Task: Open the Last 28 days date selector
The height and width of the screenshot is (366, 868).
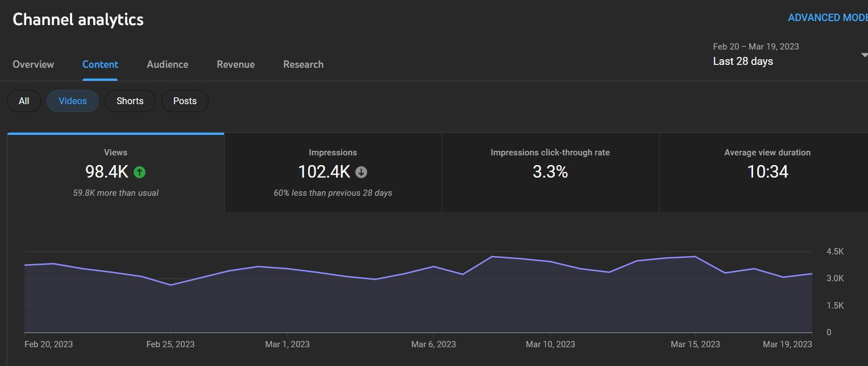Action: (x=742, y=61)
